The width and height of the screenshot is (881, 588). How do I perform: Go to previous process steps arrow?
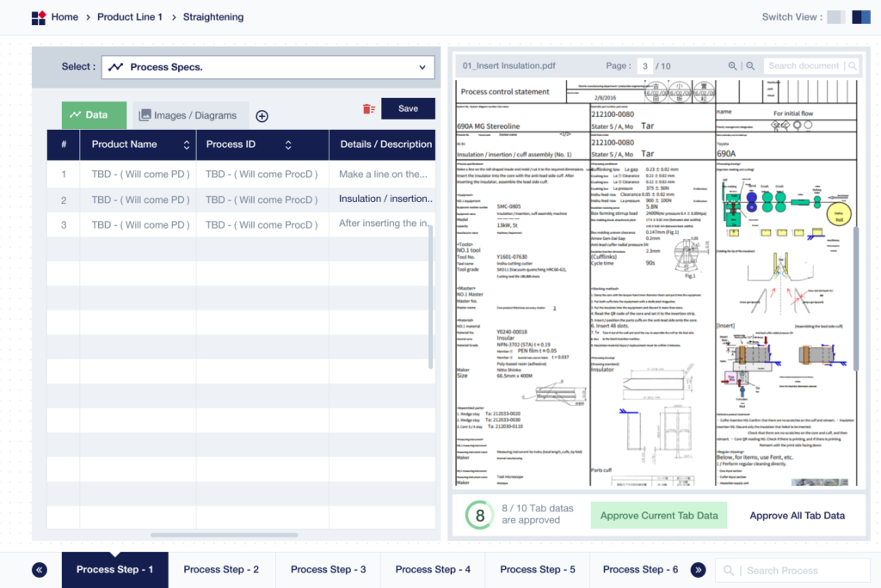tap(40, 570)
